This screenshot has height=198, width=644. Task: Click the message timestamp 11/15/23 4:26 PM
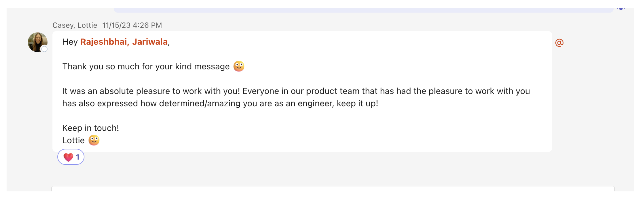[x=132, y=25]
